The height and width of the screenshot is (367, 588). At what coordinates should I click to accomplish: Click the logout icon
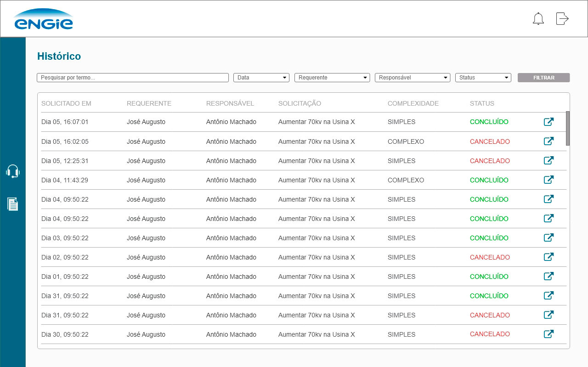click(x=562, y=19)
